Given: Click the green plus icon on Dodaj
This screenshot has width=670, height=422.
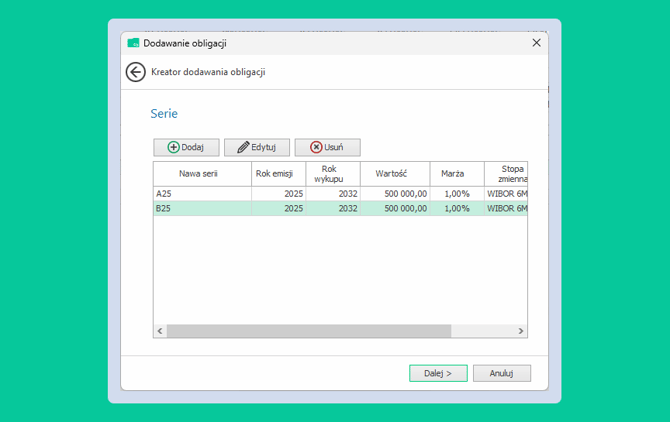Looking at the screenshot, I should pyautogui.click(x=173, y=147).
